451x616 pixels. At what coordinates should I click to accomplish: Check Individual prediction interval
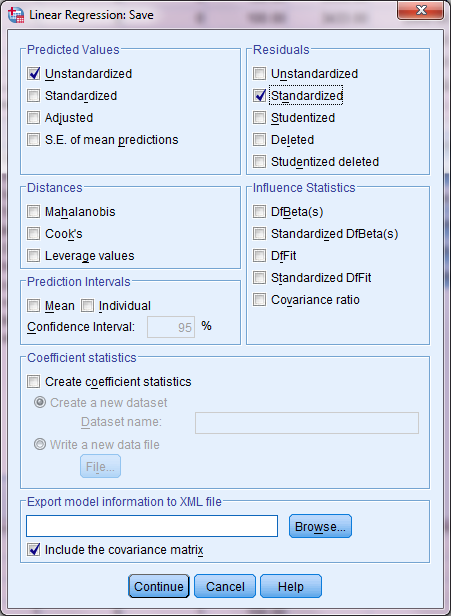pos(87,306)
